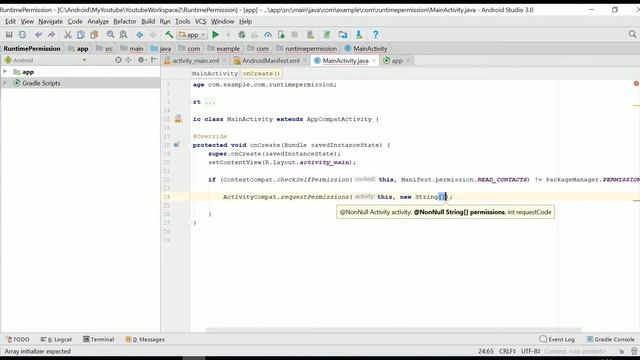Click the project panel settings gear icon
640x360 pixels.
coord(141,60)
